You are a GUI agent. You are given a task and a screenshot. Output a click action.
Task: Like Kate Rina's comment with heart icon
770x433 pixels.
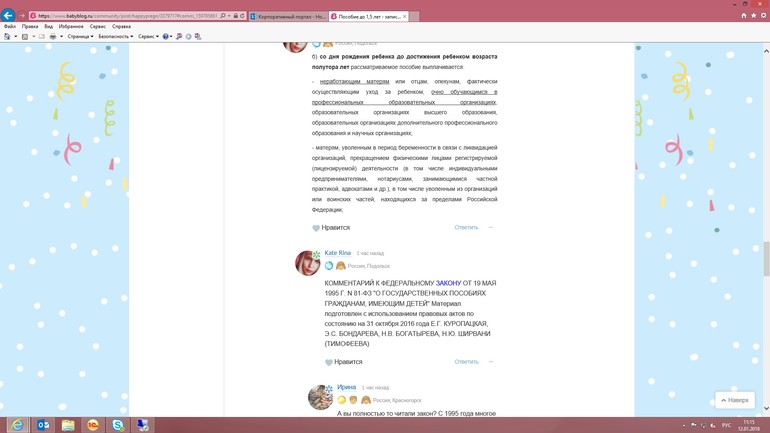coord(329,362)
